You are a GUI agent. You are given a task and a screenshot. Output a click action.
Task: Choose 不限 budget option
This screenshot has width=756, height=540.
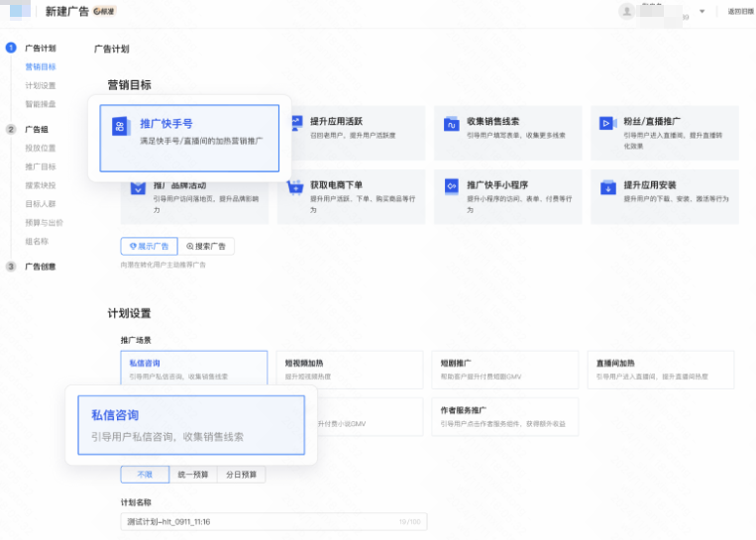[145, 475]
